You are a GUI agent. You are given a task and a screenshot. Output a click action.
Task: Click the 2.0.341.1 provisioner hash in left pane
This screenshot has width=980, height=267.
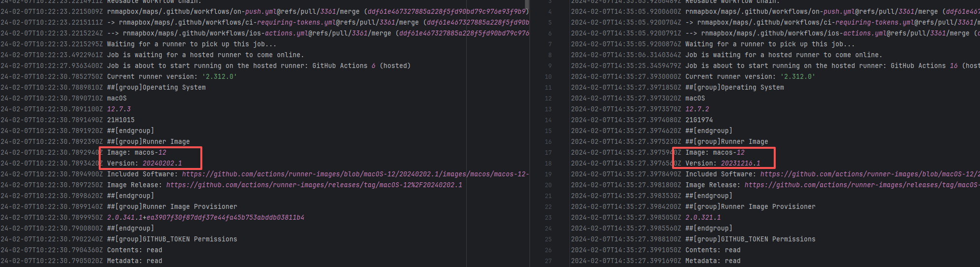point(205,218)
